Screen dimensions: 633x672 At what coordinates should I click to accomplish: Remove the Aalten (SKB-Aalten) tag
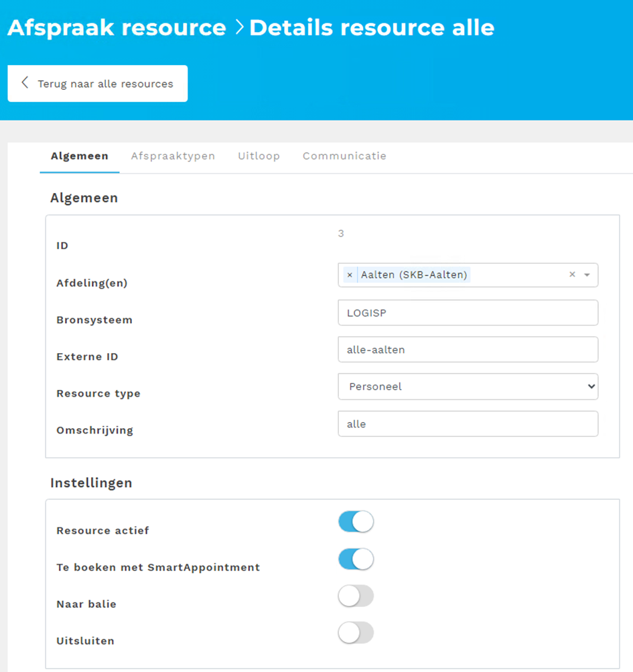tap(349, 275)
